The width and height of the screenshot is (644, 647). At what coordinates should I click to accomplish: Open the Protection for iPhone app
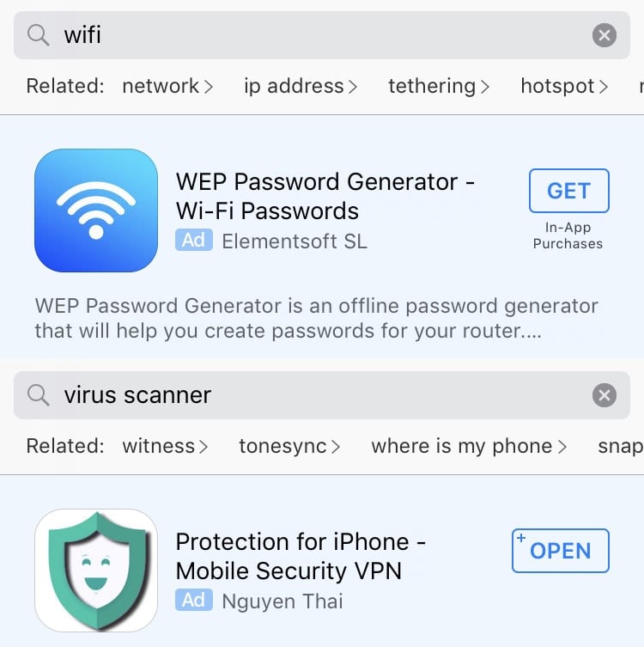tap(561, 551)
